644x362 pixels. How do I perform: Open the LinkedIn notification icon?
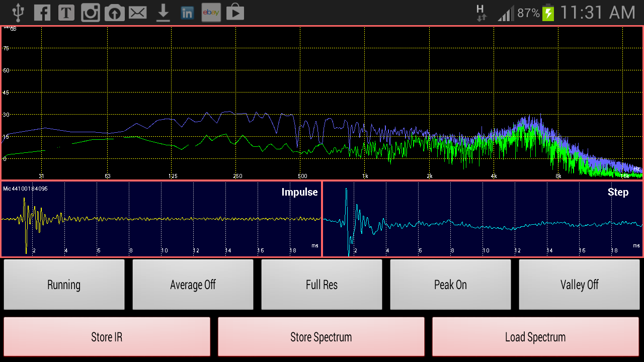[187, 12]
